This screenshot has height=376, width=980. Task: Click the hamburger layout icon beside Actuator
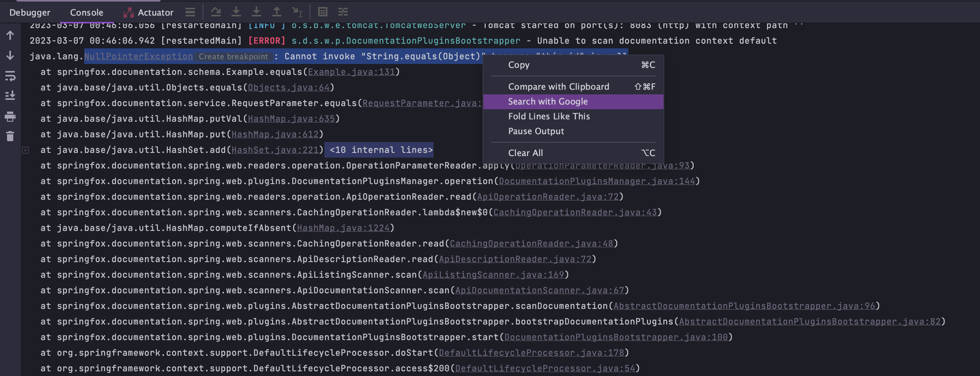[x=190, y=12]
